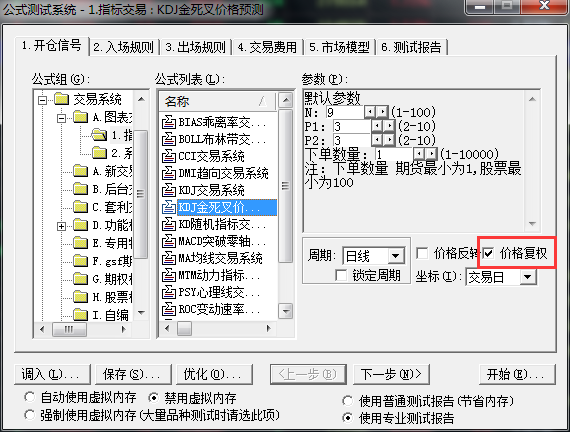Increase the P1 parameter value

389,126
